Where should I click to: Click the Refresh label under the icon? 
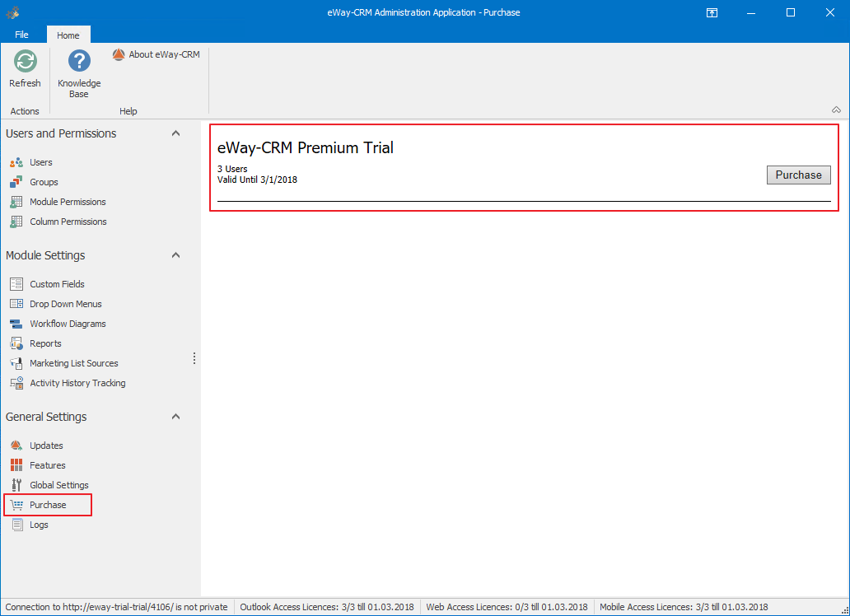(x=25, y=83)
